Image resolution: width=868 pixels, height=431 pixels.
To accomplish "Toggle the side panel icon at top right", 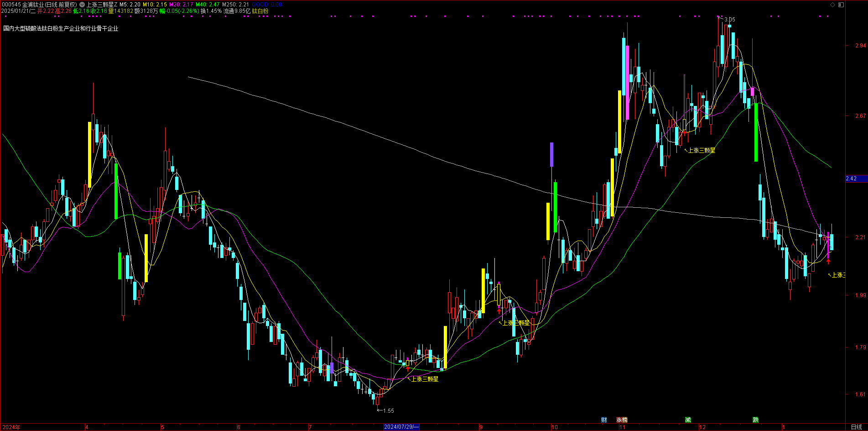I will coord(841,5).
